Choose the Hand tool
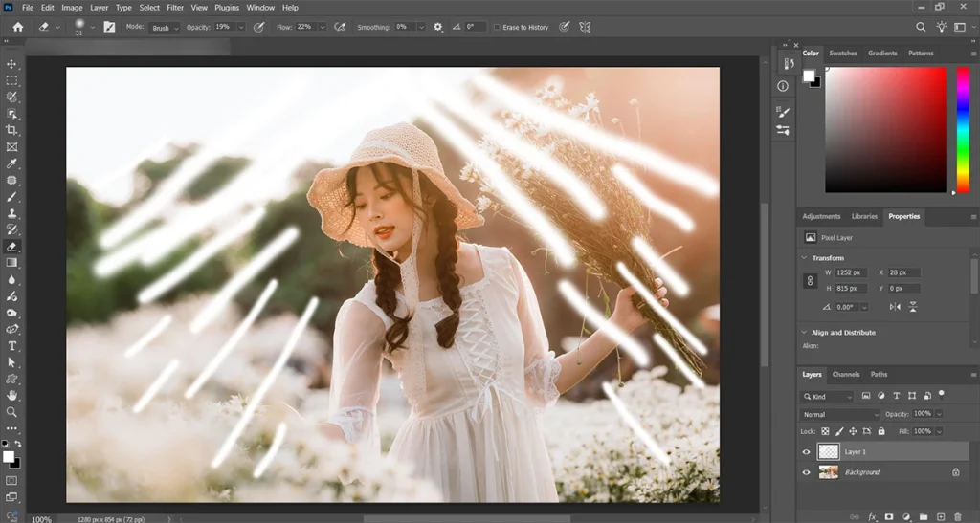 [12, 395]
